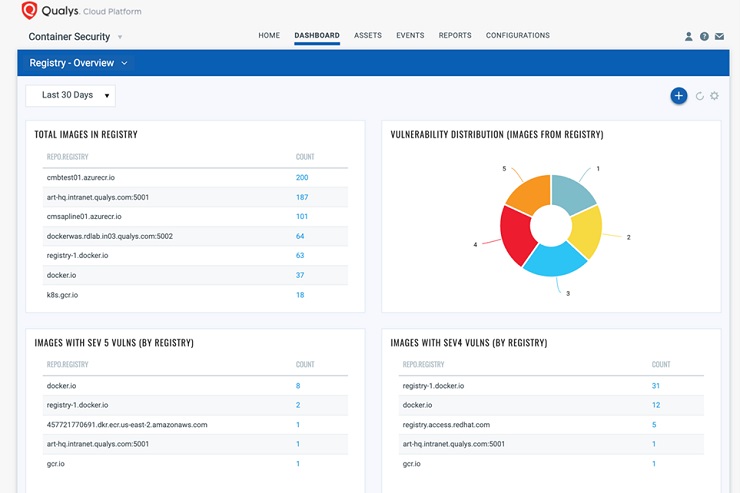
Task: Refresh the dashboard with the reload icon
Action: (x=700, y=96)
